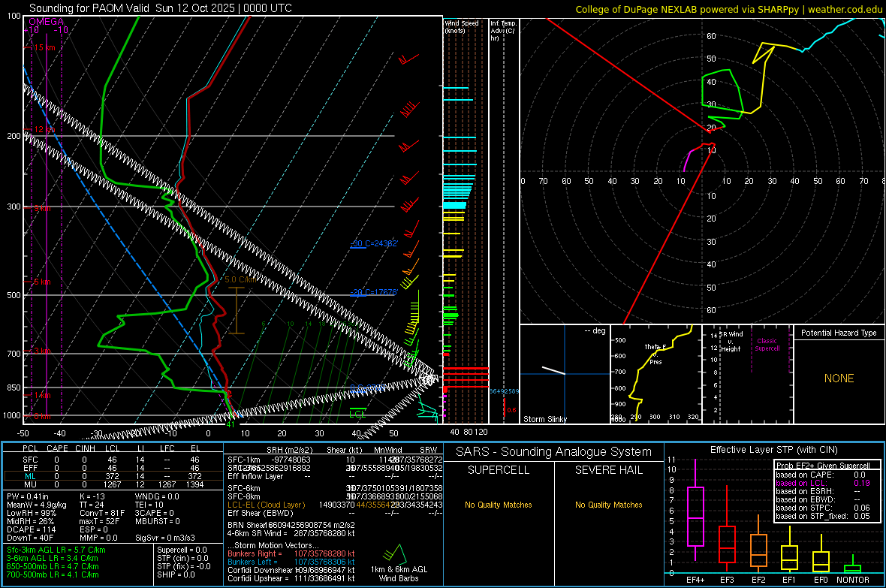Select the EFF parcel row
The width and height of the screenshot is (886, 588).
113,468
